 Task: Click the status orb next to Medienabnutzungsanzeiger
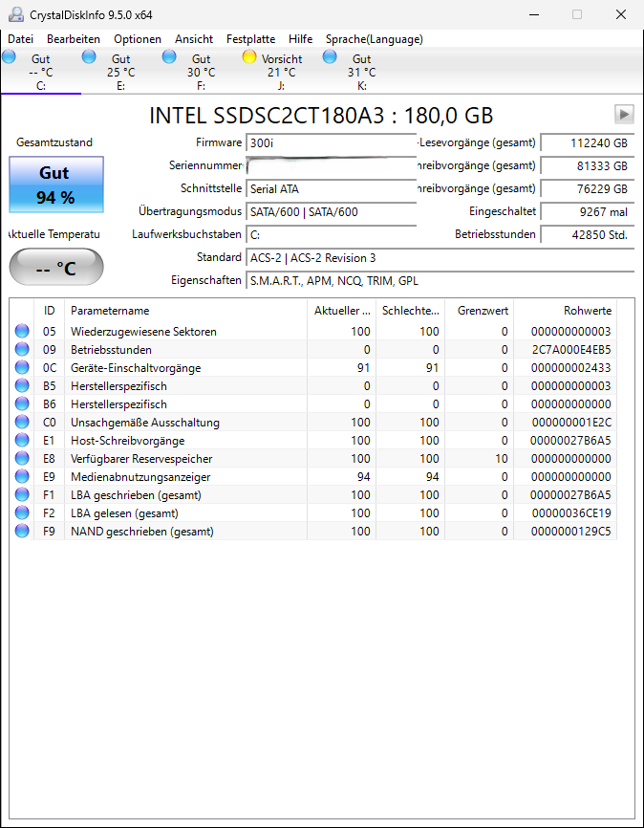[x=22, y=477]
